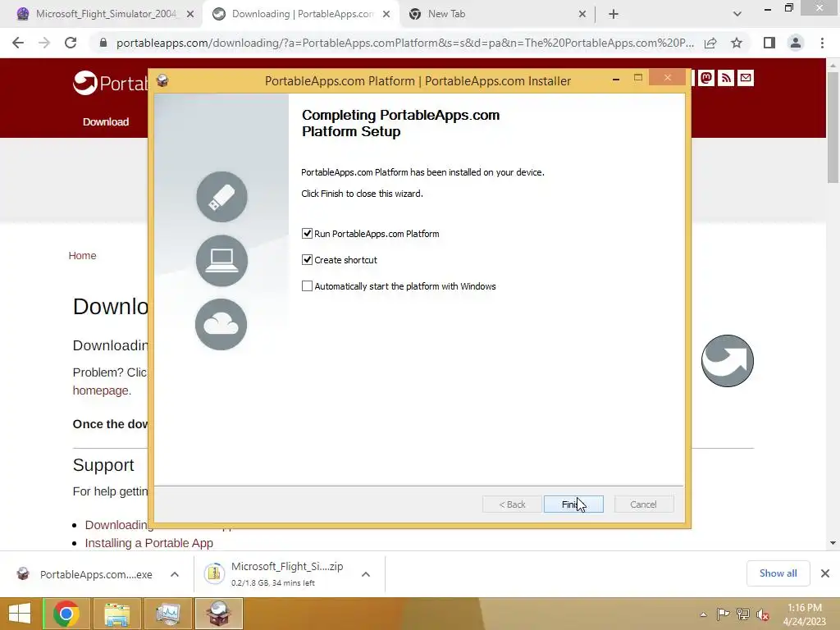Uncheck the Create shortcut checkbox
Screen dimensions: 840x630
tap(307, 260)
